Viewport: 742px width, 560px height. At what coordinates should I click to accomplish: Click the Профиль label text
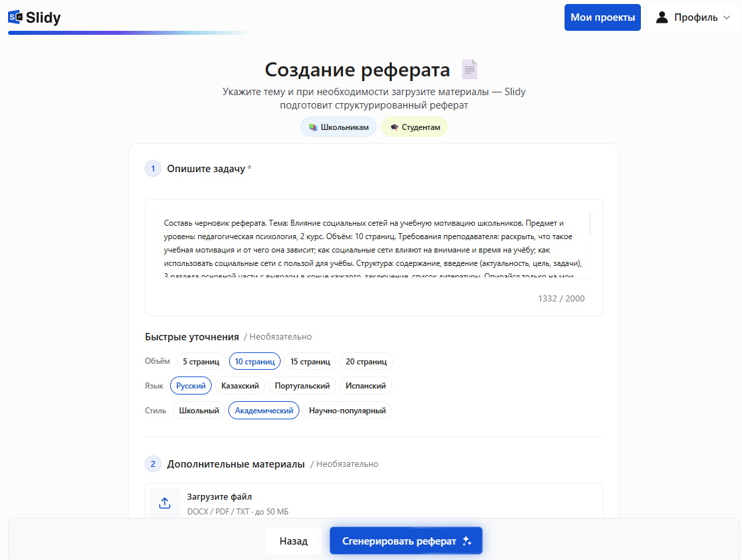(x=696, y=17)
